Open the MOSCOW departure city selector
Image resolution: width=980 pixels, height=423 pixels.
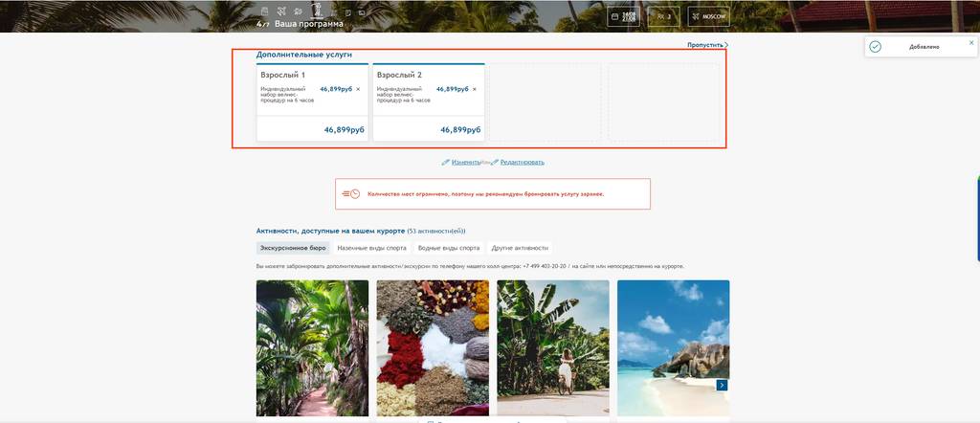tap(709, 16)
